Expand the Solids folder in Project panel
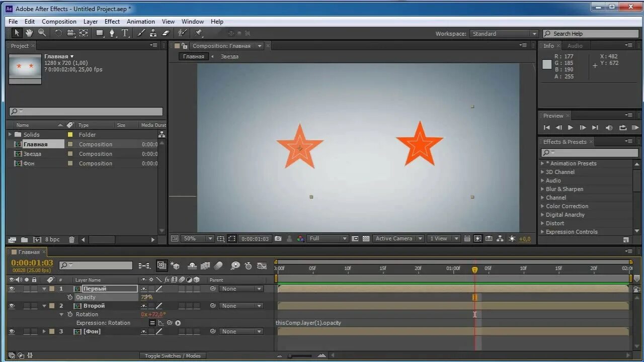Screen dimensions: 644x362 pos(10,134)
